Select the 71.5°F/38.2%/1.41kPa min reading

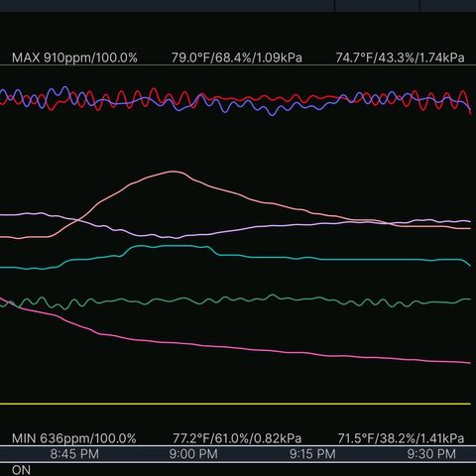tap(401, 438)
